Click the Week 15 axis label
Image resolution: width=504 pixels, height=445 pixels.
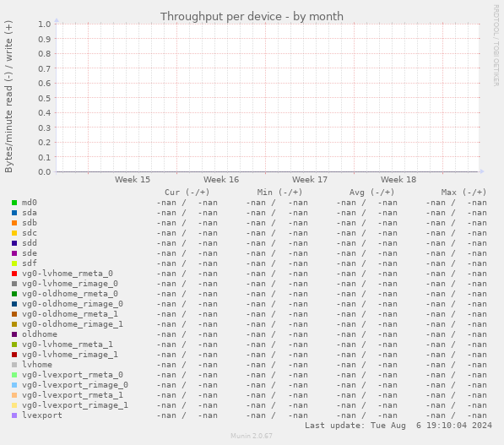[133, 179]
